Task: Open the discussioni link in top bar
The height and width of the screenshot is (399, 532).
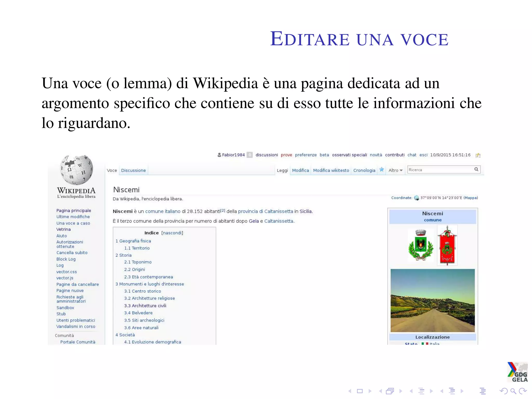Action: click(x=267, y=155)
